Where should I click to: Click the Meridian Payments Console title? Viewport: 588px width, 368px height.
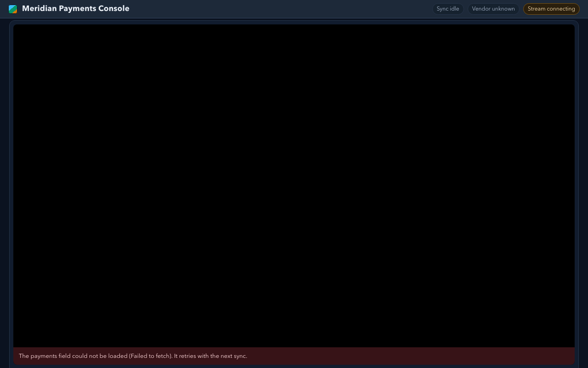tap(75, 8)
